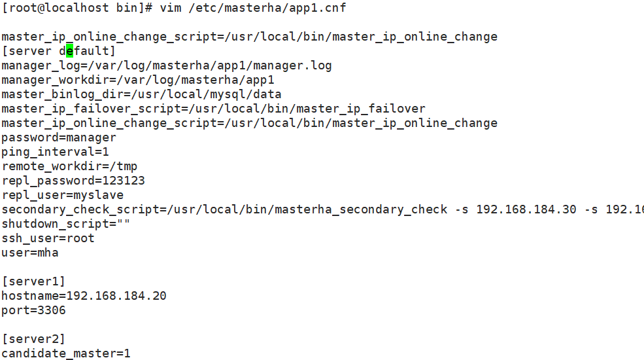Screen dimensions: 644x360
Task: Click the hostname=192.168.184.20 line
Action: tap(84, 296)
